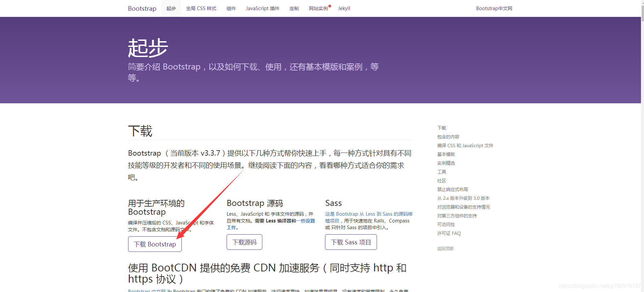Open the 起步 navigation tab
This screenshot has height=292, width=644.
171,8
